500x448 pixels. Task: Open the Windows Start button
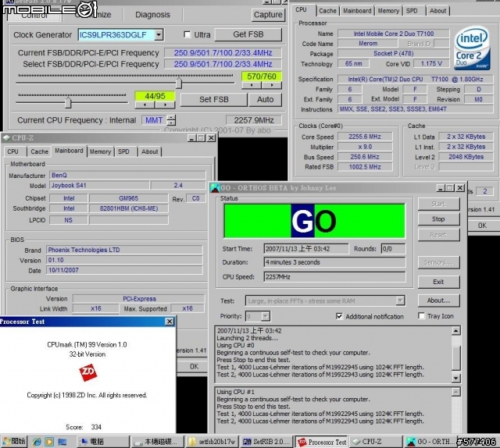pyautogui.click(x=14, y=442)
